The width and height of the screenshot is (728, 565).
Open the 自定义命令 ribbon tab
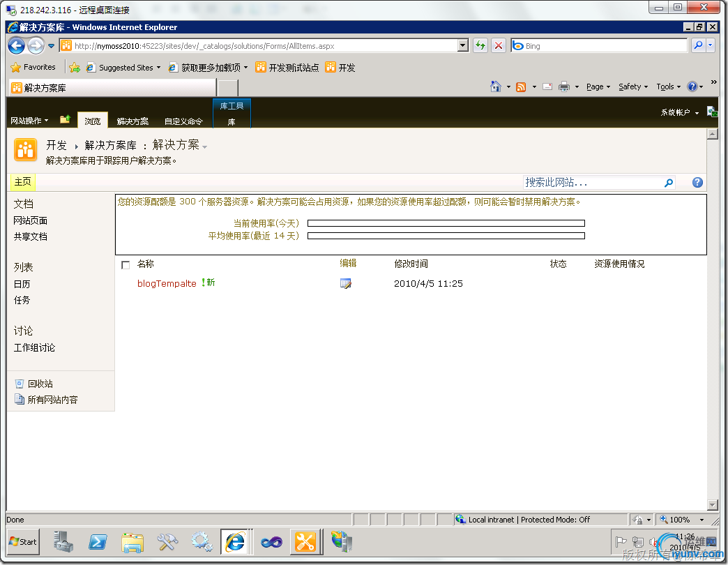[x=183, y=121]
